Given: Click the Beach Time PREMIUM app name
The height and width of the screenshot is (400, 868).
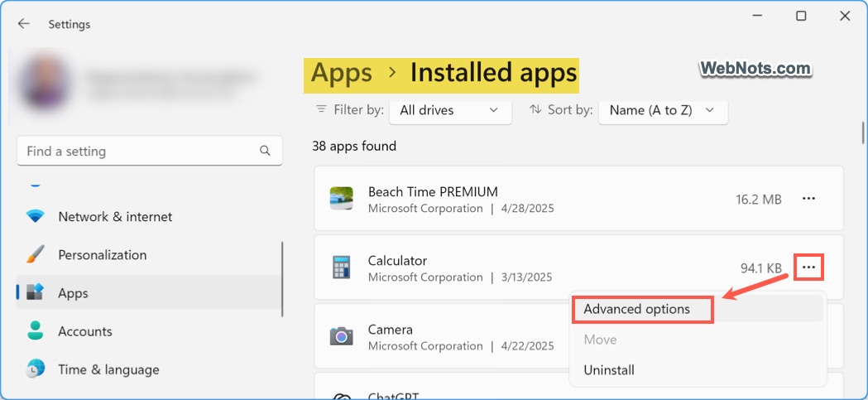Looking at the screenshot, I should [433, 191].
